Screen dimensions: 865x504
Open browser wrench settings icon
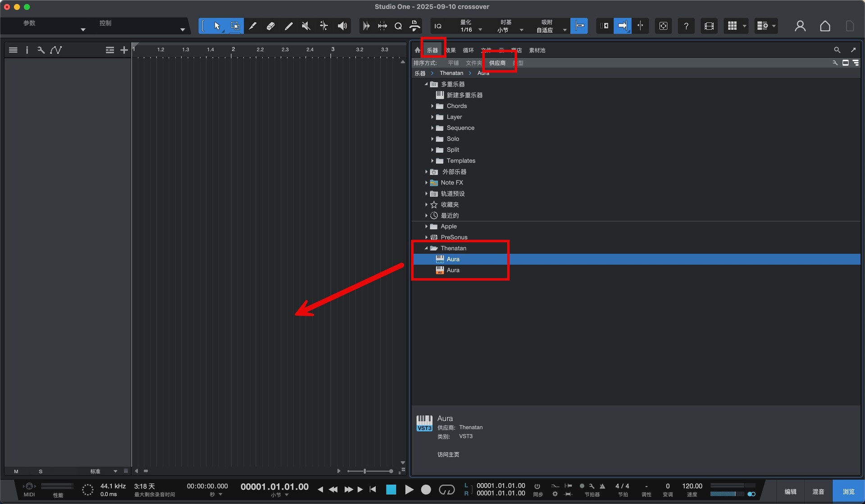(x=835, y=63)
